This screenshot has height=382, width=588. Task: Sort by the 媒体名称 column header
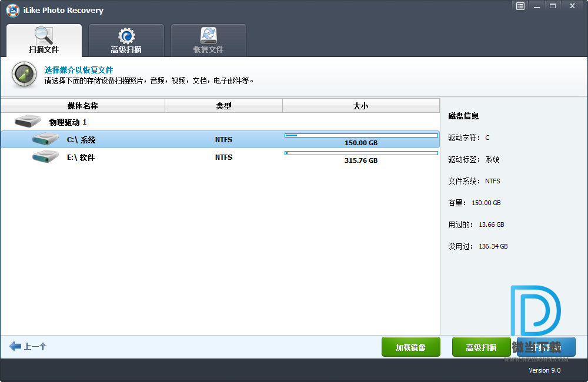83,106
